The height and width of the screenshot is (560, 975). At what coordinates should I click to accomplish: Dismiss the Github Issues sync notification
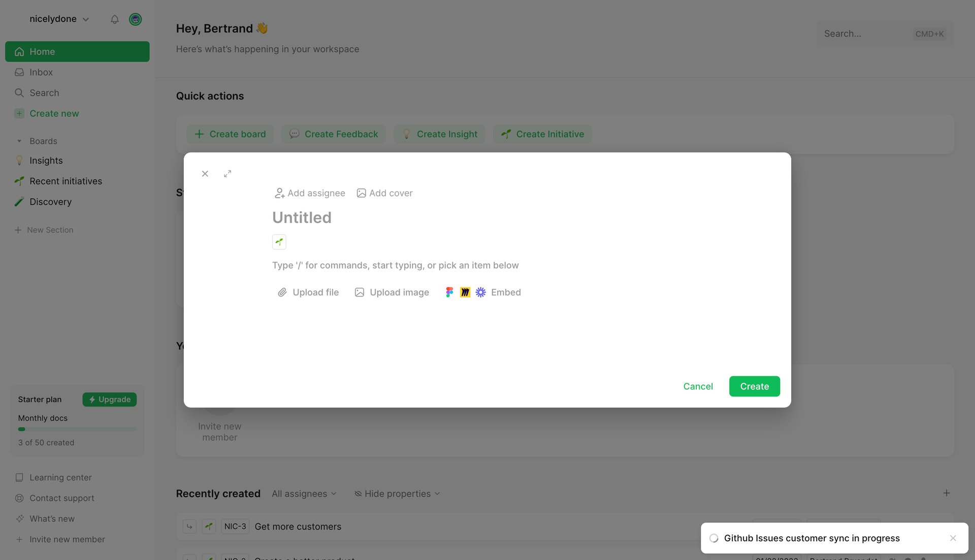coord(953,538)
